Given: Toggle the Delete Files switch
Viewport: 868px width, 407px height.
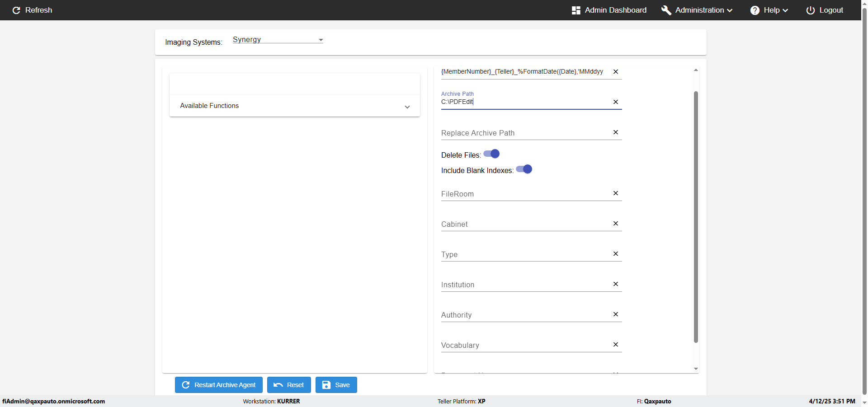Looking at the screenshot, I should coord(491,154).
